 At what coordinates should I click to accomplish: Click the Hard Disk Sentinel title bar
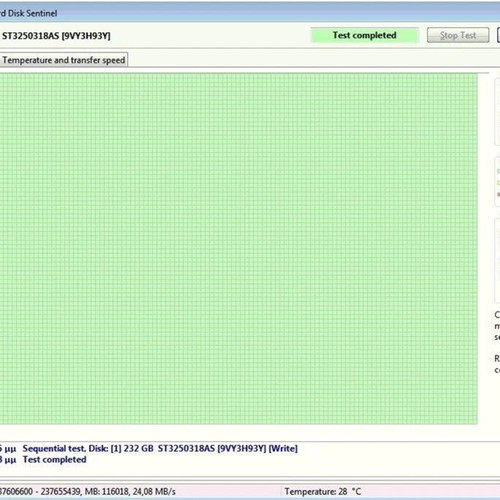click(250, 13)
